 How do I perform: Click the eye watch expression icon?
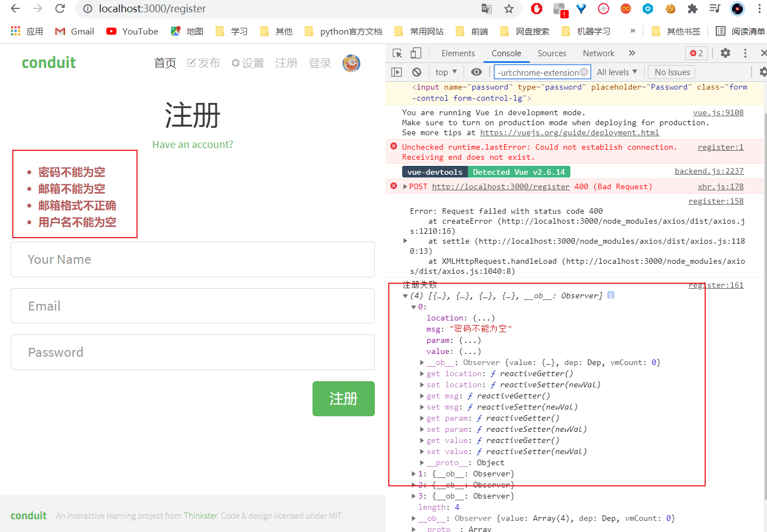click(x=476, y=72)
